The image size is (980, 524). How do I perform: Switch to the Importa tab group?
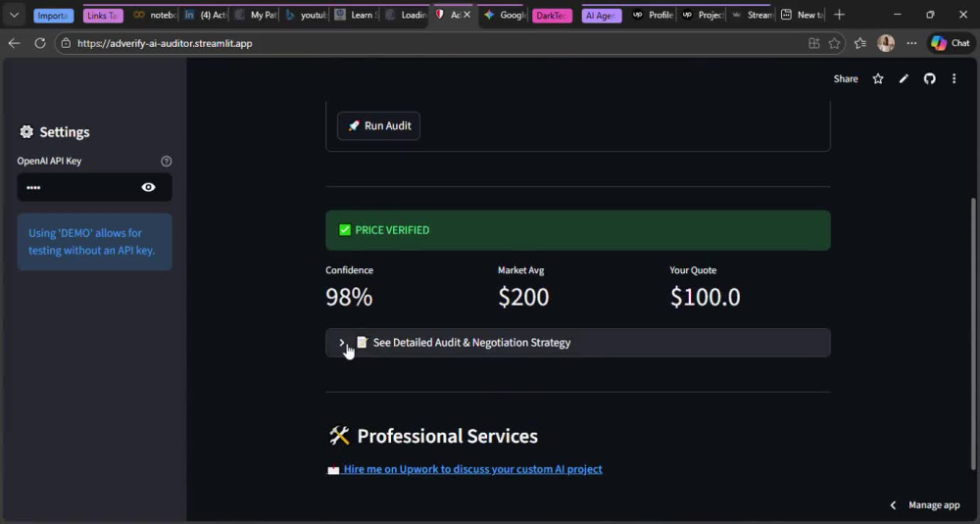point(53,15)
